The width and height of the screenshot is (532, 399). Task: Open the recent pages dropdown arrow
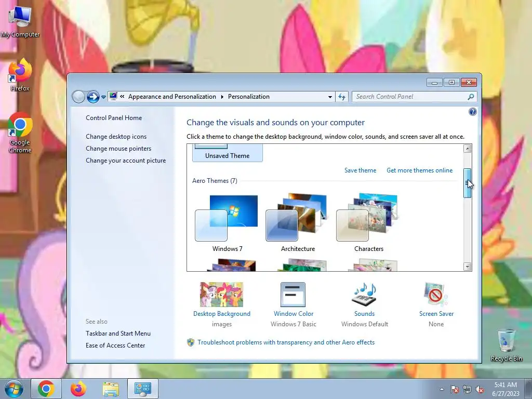pyautogui.click(x=103, y=97)
